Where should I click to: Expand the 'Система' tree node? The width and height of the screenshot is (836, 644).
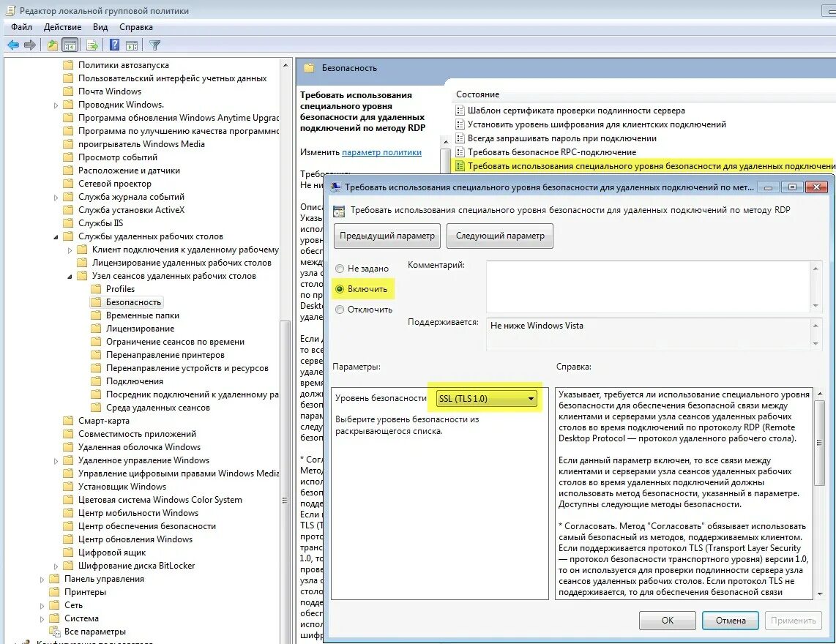click(x=42, y=619)
